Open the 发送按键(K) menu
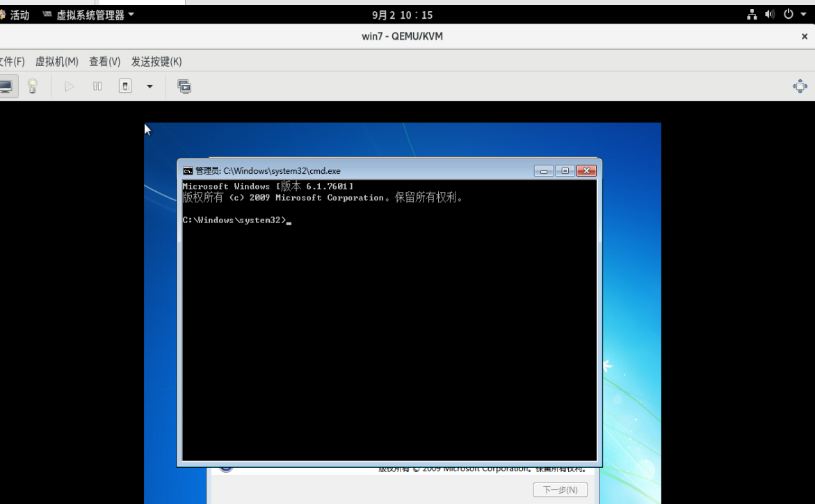Screen dimensions: 815x504 (156, 62)
